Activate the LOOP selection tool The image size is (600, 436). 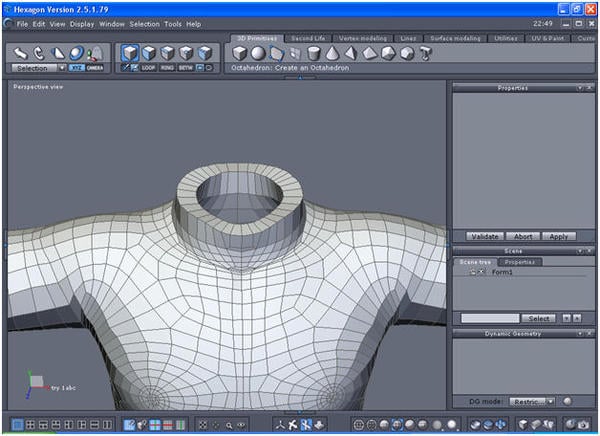149,68
